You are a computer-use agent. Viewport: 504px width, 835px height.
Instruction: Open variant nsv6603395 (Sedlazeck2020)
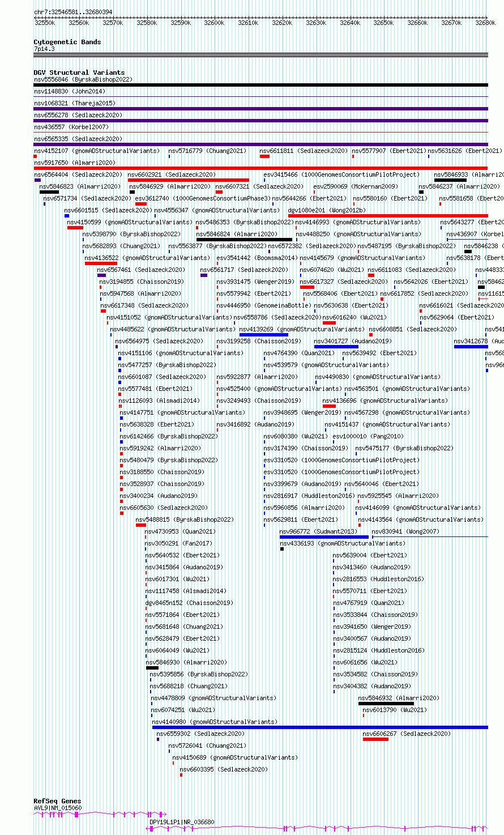pyautogui.click(x=224, y=769)
